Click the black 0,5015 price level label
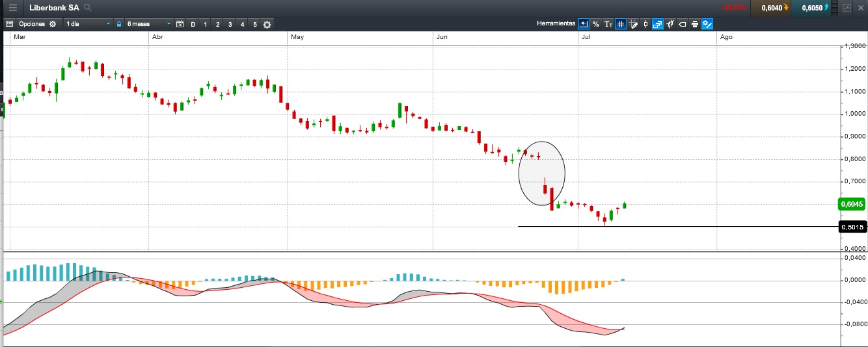Image resolution: width=868 pixels, height=347 pixels. pos(852,227)
